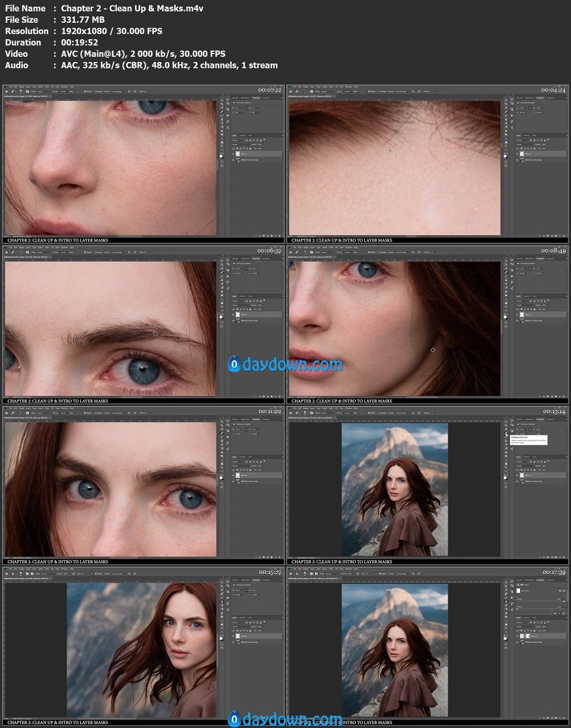This screenshot has height=728, width=571.
Task: Hide the Clean up layer in the 00:13:14 frame
Action: [517, 475]
